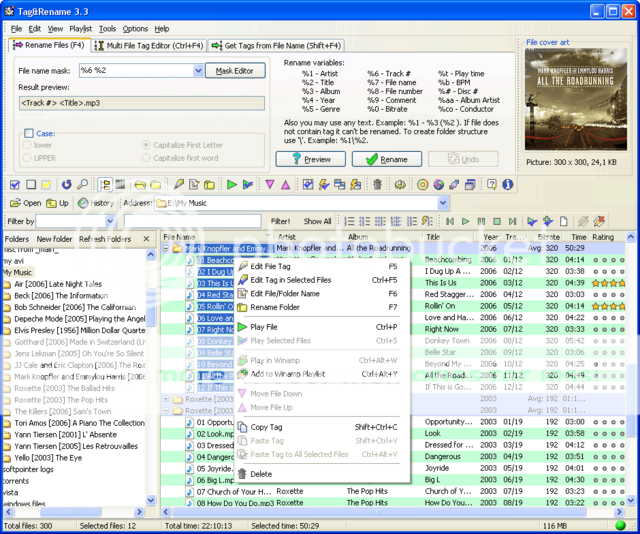Click the search magnifier icon in the toolbar

[82, 185]
